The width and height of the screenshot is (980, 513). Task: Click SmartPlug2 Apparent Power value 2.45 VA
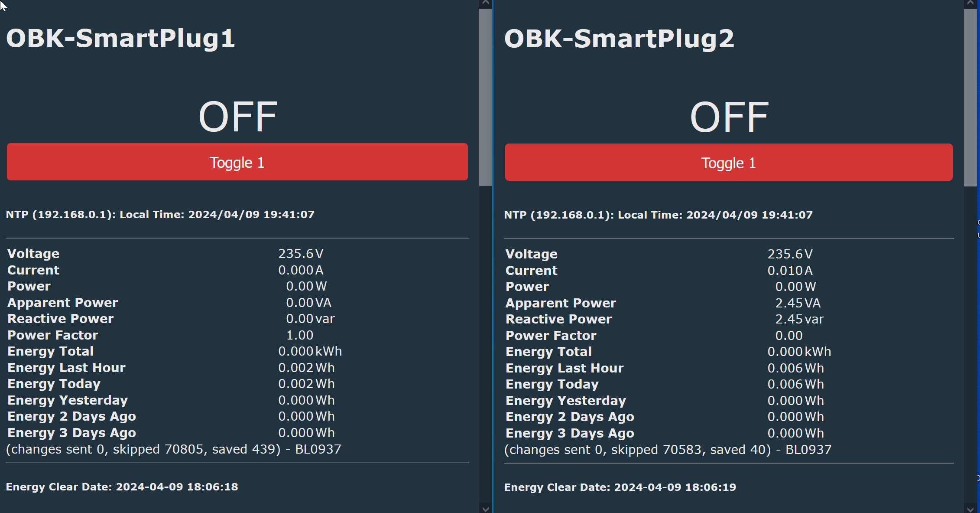tap(798, 303)
